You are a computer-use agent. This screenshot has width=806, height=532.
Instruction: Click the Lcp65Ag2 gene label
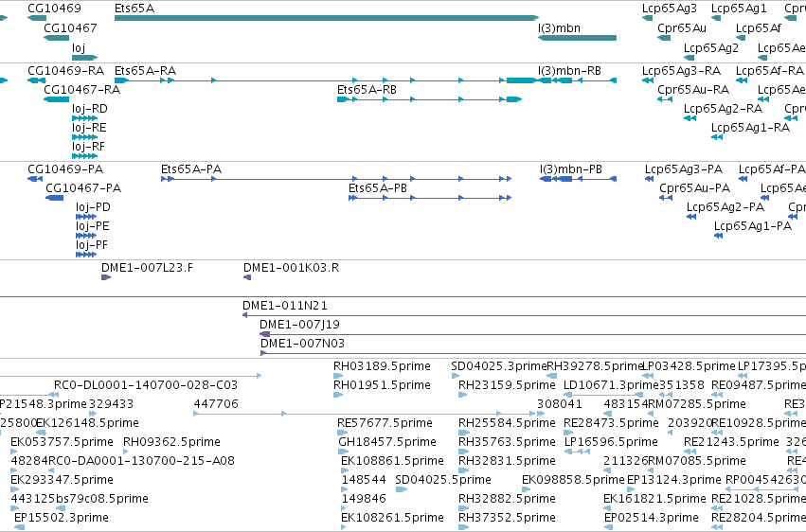click(x=711, y=48)
